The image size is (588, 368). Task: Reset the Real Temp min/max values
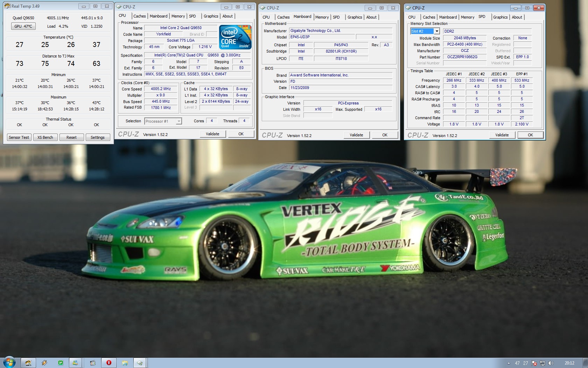(x=71, y=137)
